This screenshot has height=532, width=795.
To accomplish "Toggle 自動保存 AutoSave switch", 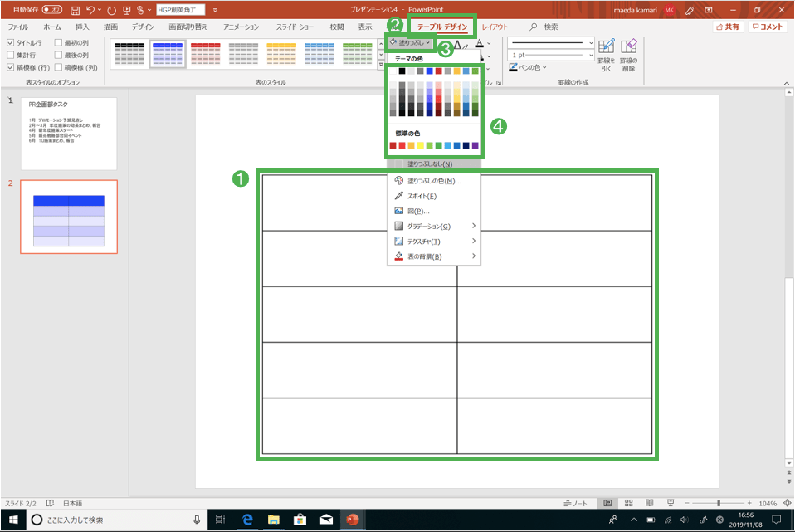I will pos(51,10).
